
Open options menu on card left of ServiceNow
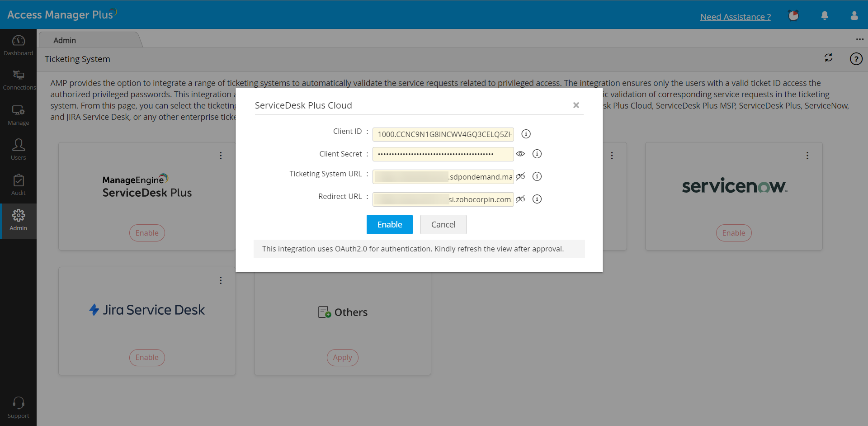pyautogui.click(x=612, y=156)
